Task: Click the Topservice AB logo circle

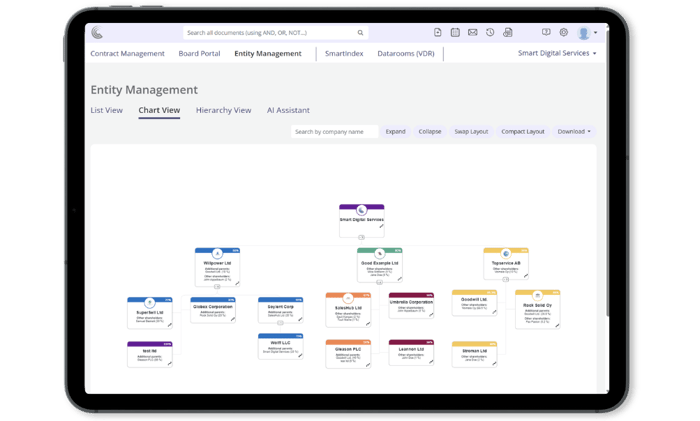Action: pyautogui.click(x=506, y=254)
